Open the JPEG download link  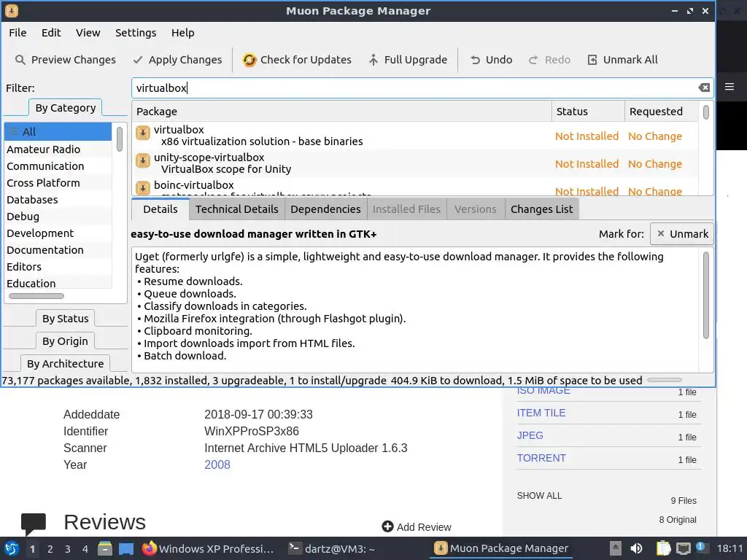(530, 435)
